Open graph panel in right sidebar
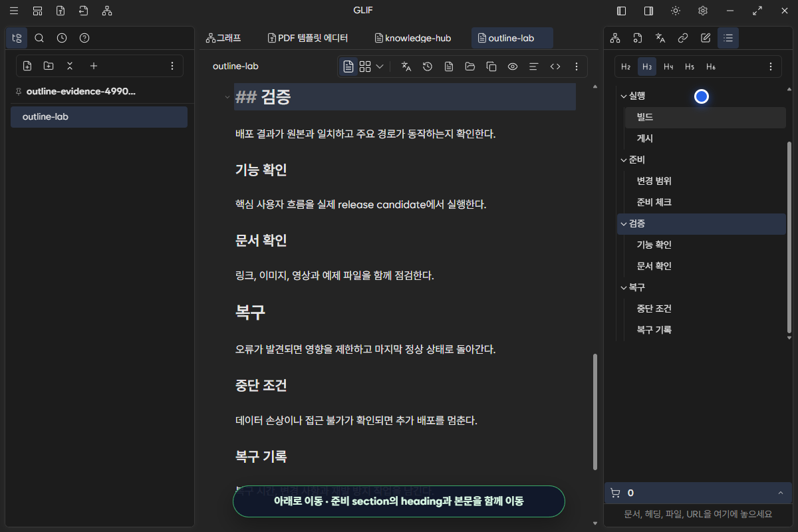This screenshot has width=798, height=532. click(x=615, y=38)
